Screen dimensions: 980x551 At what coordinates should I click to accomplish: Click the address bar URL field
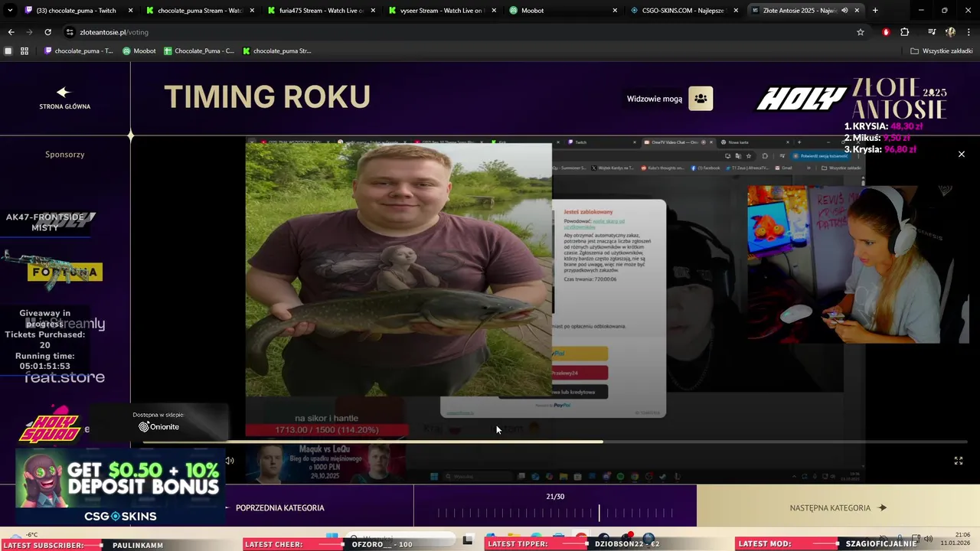[x=459, y=32]
